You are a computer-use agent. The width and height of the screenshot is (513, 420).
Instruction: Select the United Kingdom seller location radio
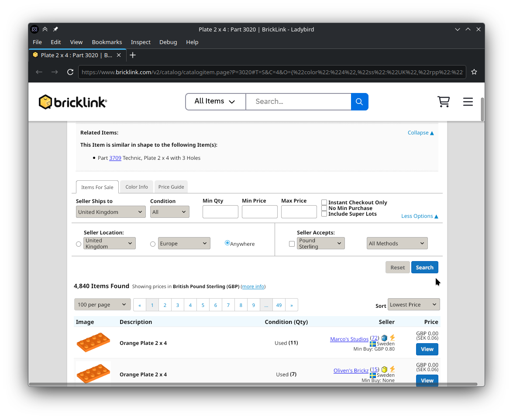click(x=79, y=244)
